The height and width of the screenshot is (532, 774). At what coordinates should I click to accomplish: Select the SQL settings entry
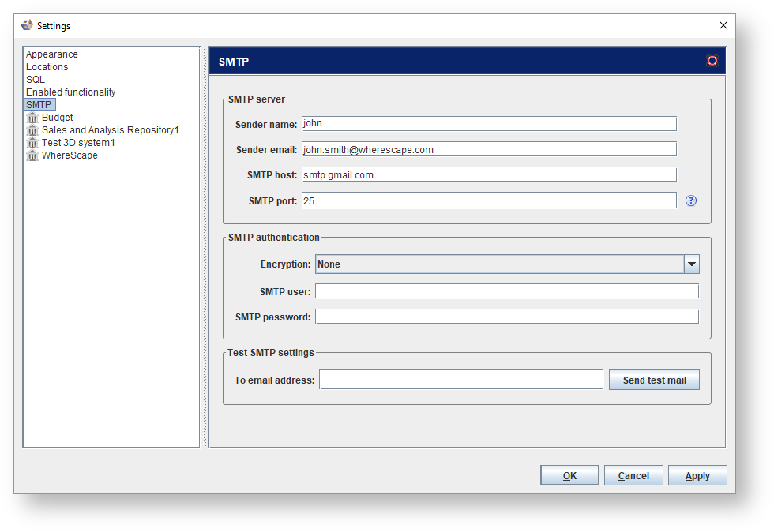click(36, 80)
